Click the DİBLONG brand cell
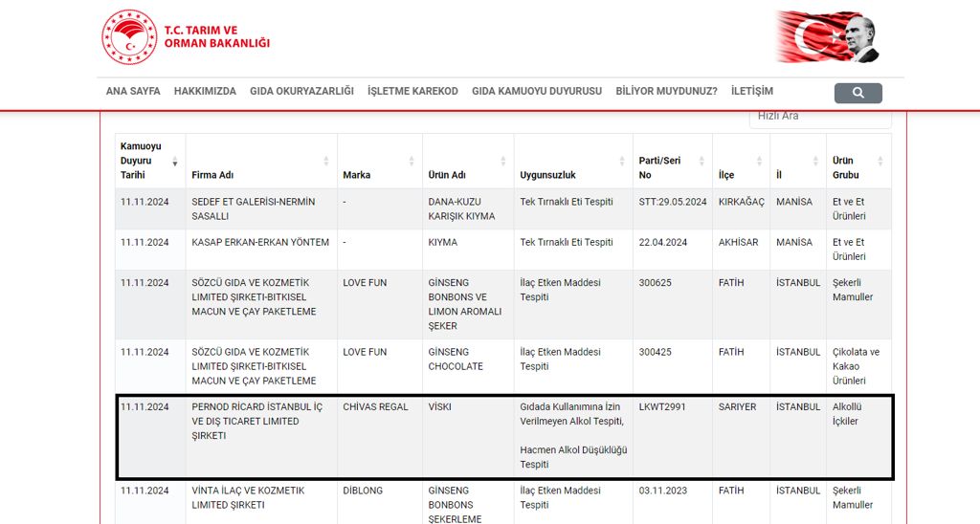The width and height of the screenshot is (980, 524). (x=379, y=503)
